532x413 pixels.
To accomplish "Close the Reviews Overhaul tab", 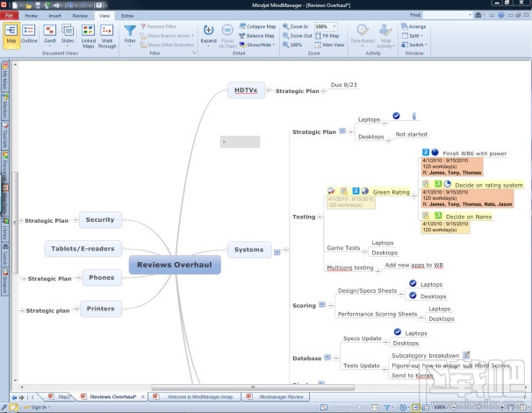I will (143, 396).
